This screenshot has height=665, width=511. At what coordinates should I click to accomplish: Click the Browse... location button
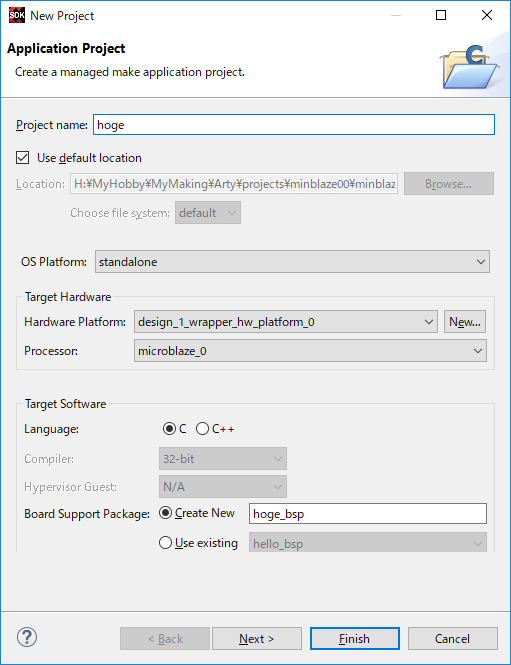[x=449, y=184]
